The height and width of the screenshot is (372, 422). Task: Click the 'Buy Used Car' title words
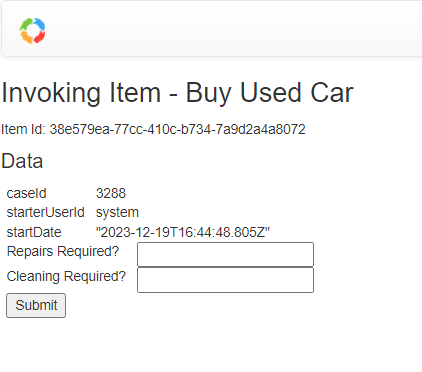pyautogui.click(x=269, y=93)
